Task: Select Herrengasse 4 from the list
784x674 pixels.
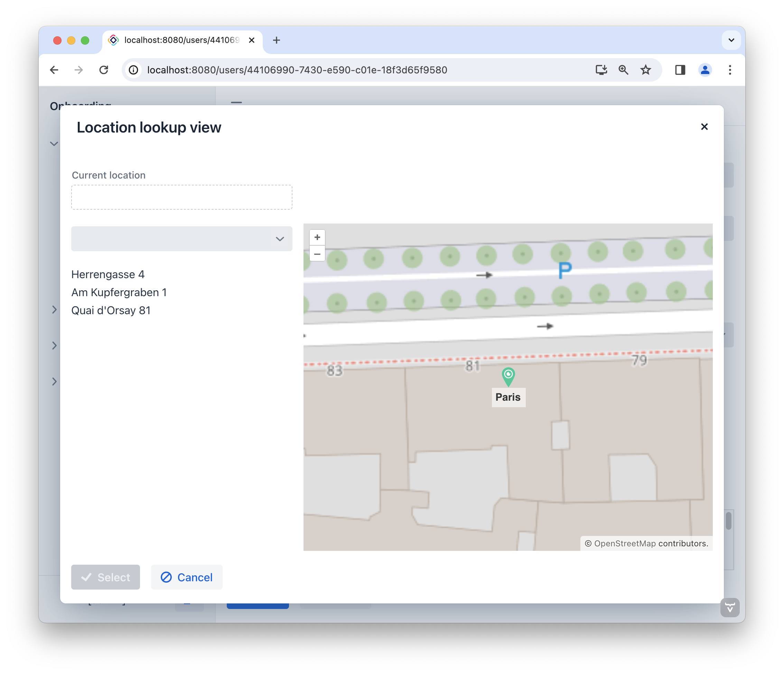Action: pos(108,274)
